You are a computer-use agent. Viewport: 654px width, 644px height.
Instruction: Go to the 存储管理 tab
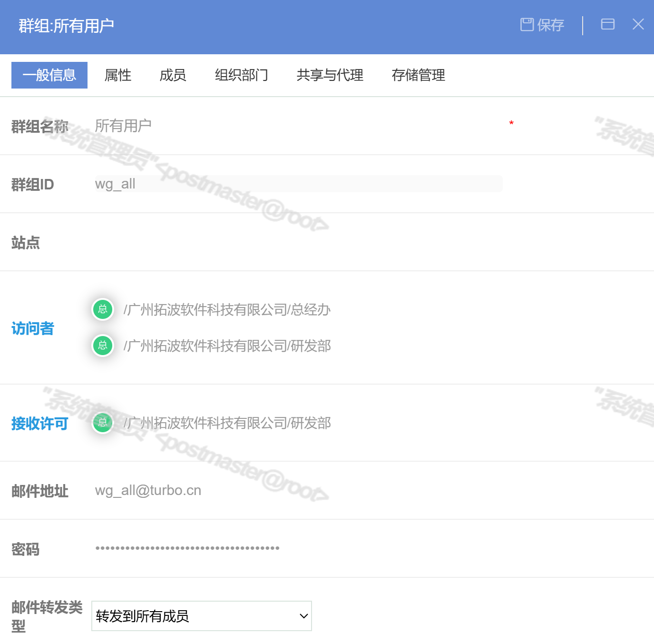point(418,75)
